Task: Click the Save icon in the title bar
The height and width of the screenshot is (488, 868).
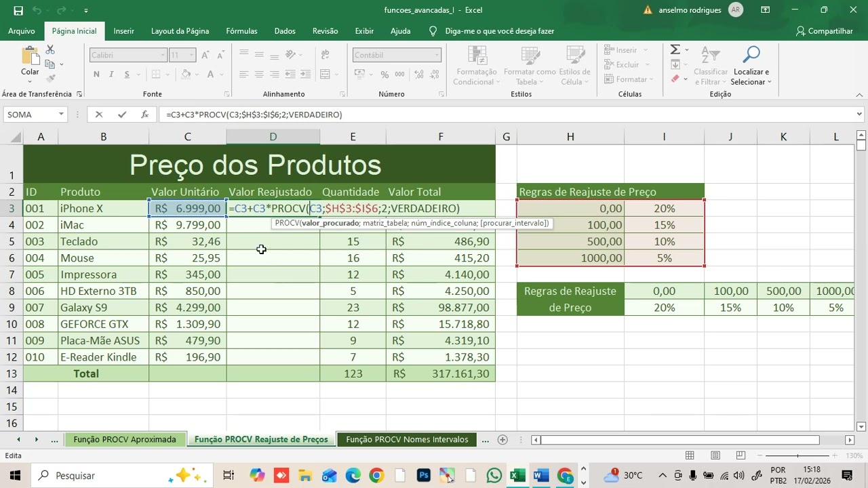Action: pos(18,10)
